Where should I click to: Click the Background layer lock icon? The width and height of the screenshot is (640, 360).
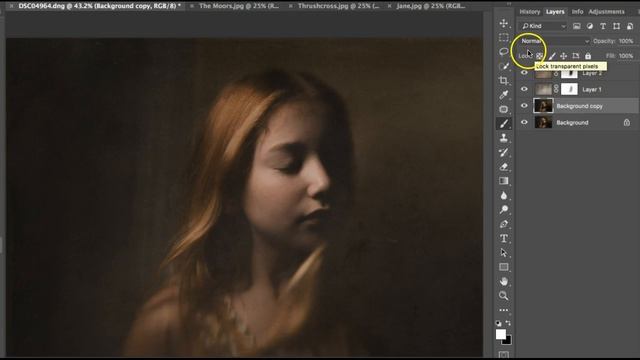pos(627,122)
